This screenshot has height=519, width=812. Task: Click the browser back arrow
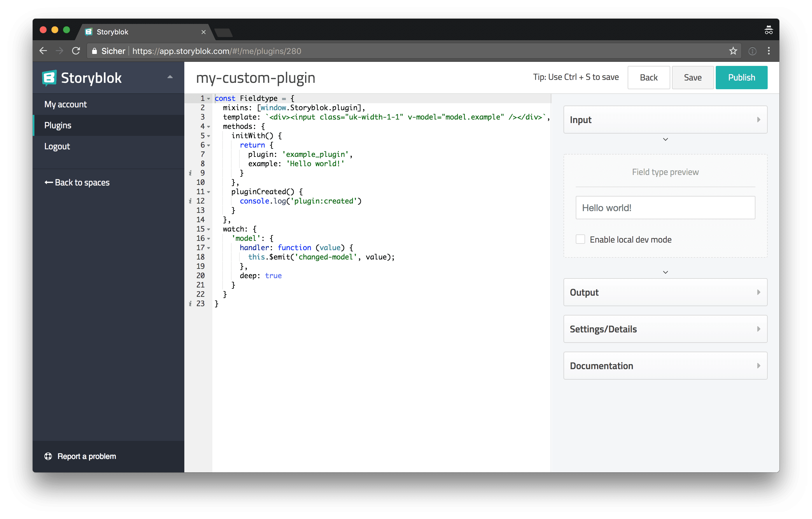pos(43,51)
